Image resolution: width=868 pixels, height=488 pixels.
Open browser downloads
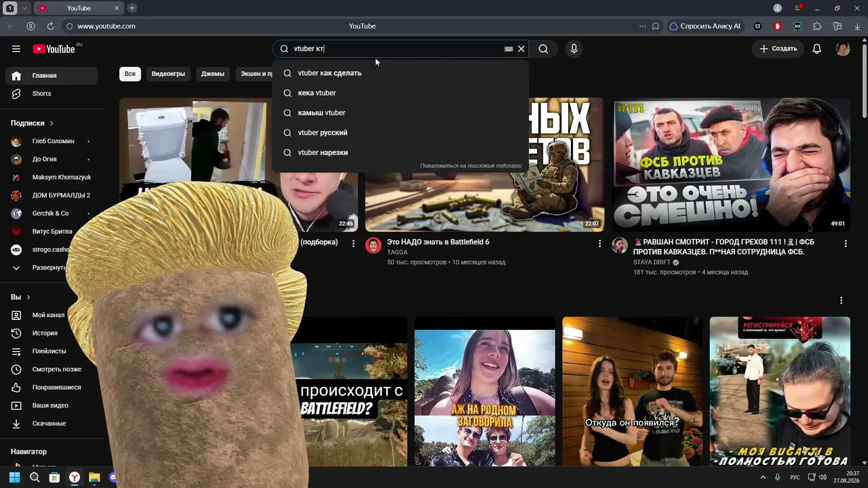857,26
